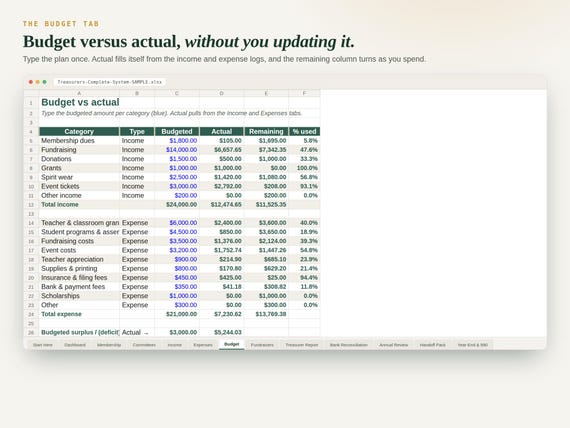
Task: Select the active Budget sheet tab
Action: tap(232, 344)
